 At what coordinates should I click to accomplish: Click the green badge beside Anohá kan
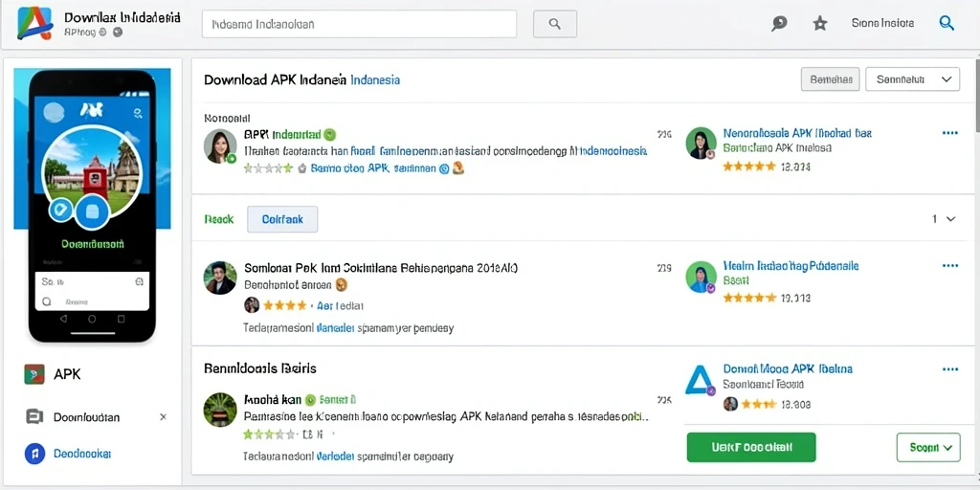pos(311,399)
